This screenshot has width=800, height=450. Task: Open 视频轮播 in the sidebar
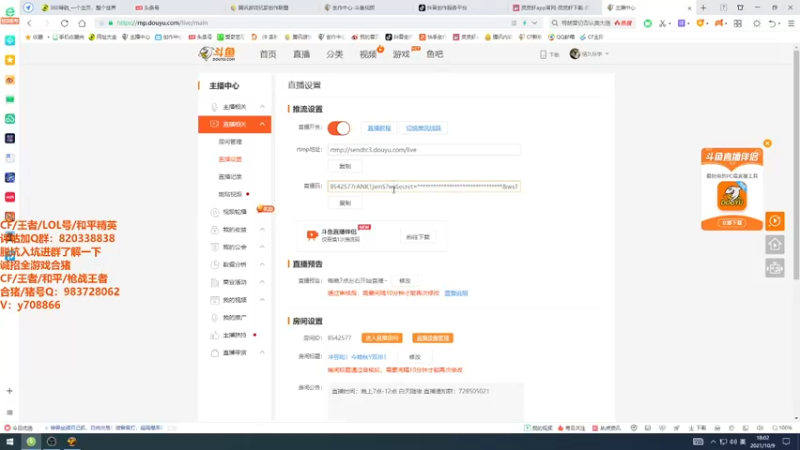tap(235, 212)
